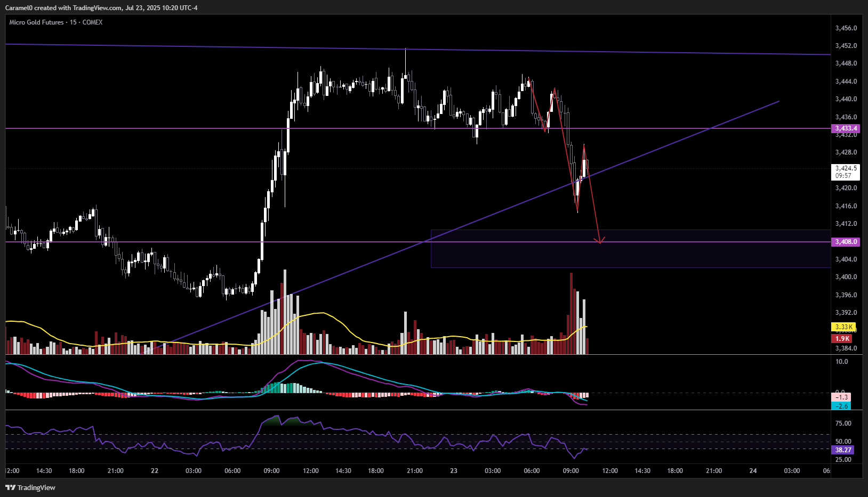Click the 3,456.0 price axis label
The image size is (868, 497).
(x=846, y=28)
